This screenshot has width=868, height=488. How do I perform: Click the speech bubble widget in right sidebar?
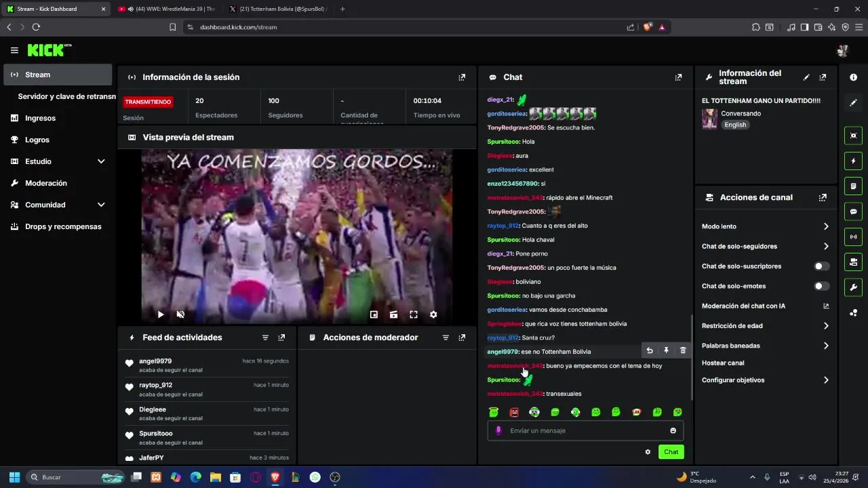tap(853, 211)
